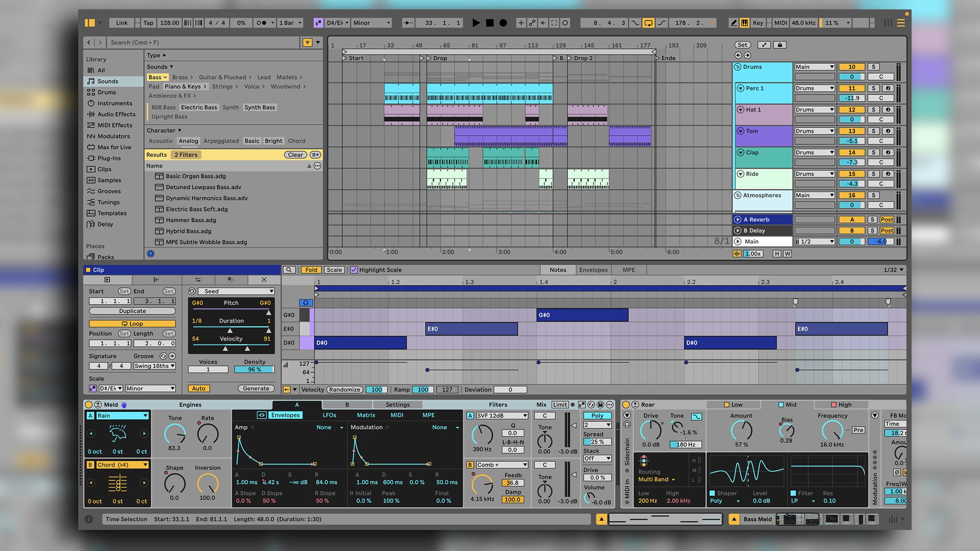Click the Generate button

(x=256, y=388)
